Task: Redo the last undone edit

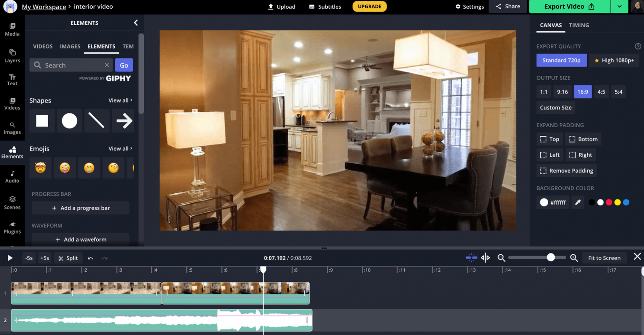Action: 105,258
